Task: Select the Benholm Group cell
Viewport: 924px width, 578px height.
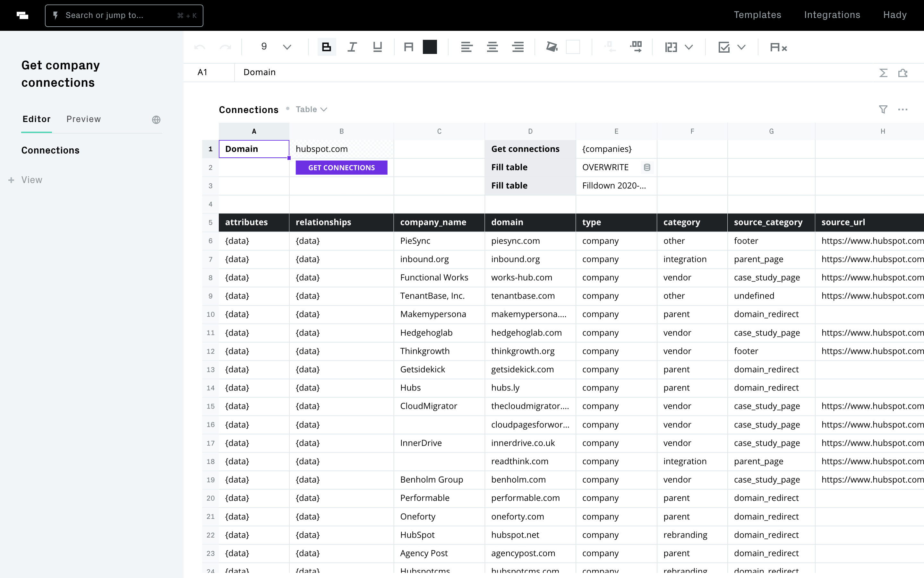Action: tap(439, 480)
